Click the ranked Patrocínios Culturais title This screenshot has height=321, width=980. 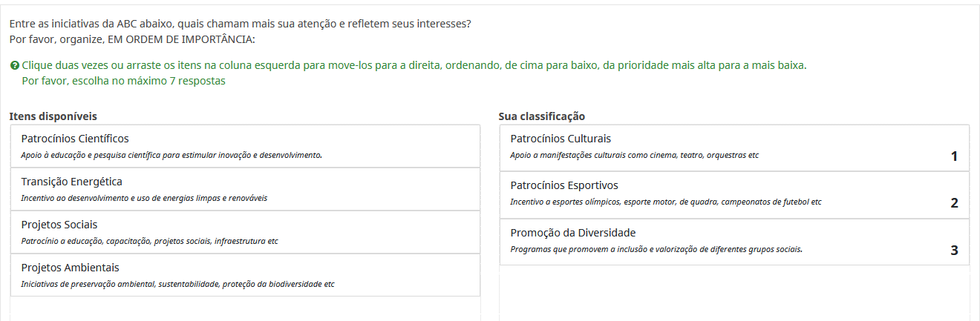[561, 139]
